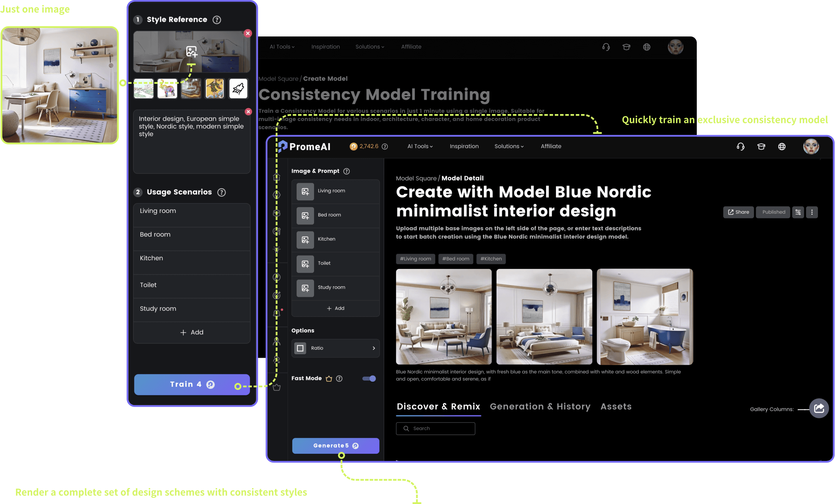The height and width of the screenshot is (504, 835).
Task: Add a new usage scenario
Action: (x=192, y=333)
